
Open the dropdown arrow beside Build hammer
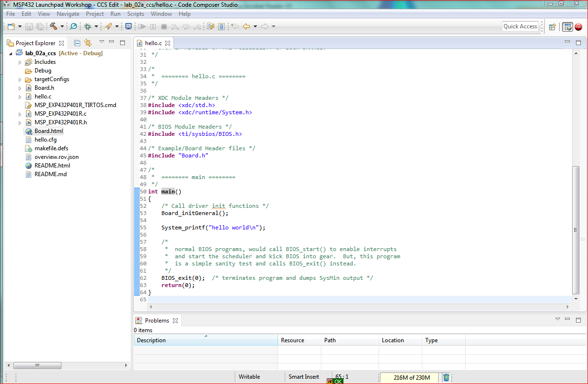tap(61, 27)
